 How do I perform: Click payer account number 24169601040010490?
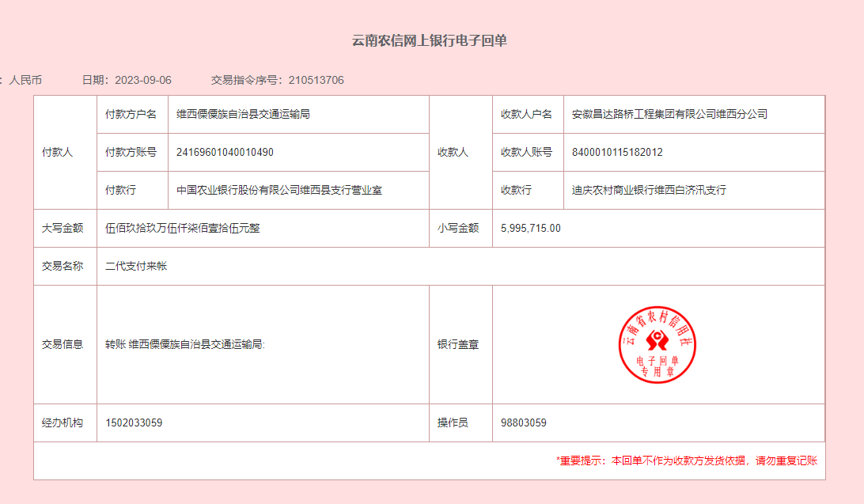[x=225, y=152]
